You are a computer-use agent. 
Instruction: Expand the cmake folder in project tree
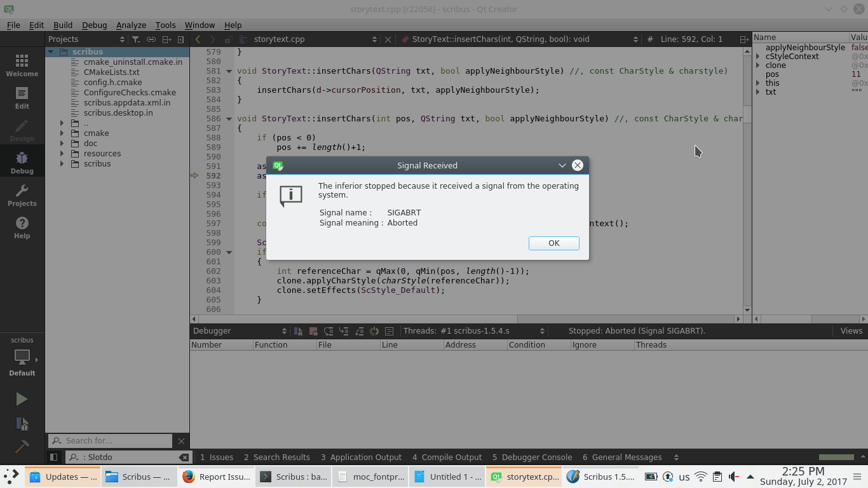point(62,133)
